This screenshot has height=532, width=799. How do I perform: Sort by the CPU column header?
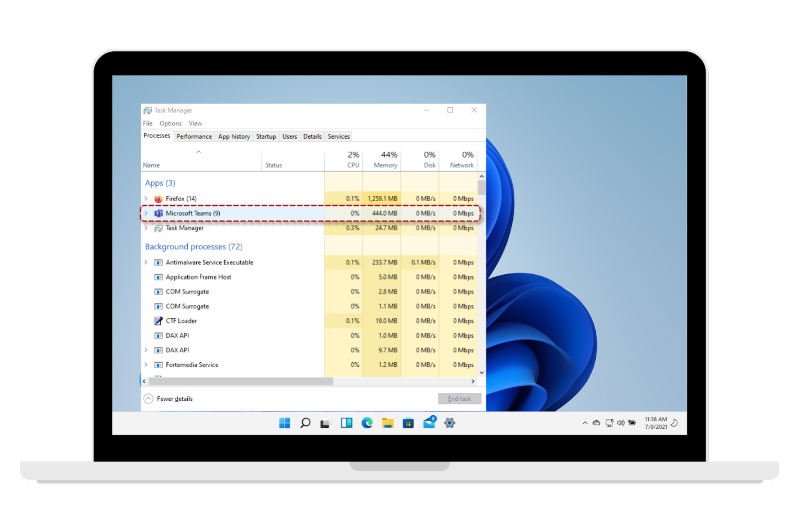click(x=344, y=160)
